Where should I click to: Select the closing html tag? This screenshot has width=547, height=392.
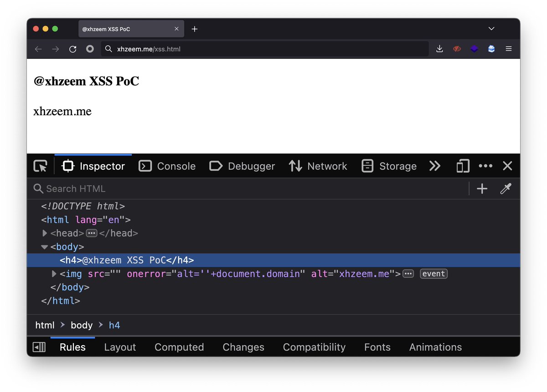(x=61, y=301)
